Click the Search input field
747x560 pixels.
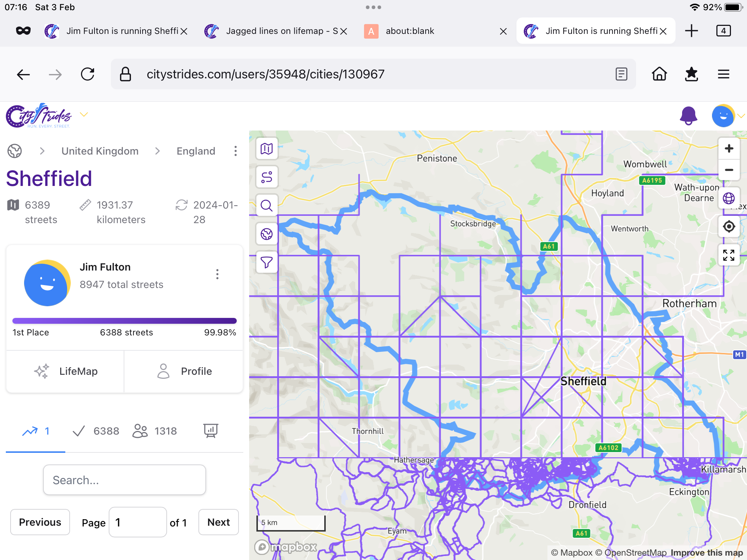click(124, 480)
